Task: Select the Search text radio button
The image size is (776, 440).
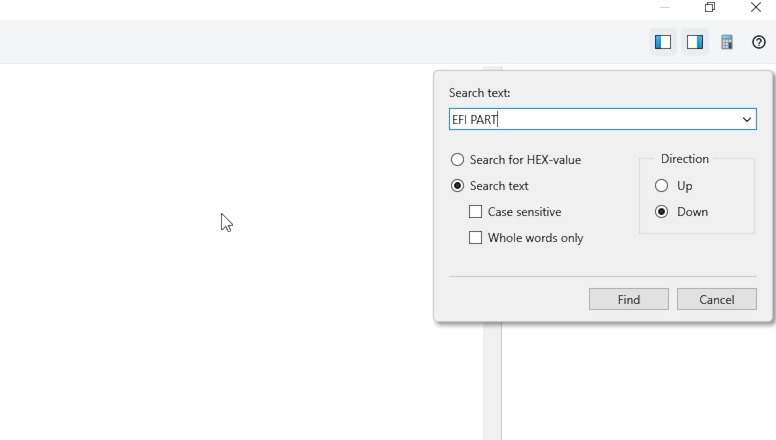Action: click(457, 186)
